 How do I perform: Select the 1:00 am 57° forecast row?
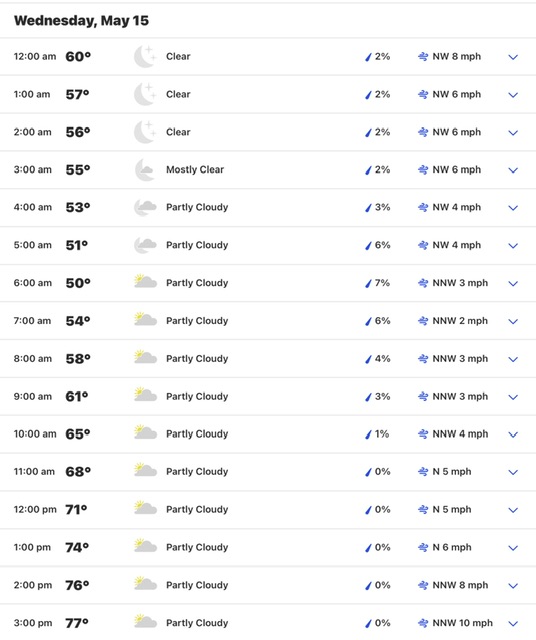[268, 94]
